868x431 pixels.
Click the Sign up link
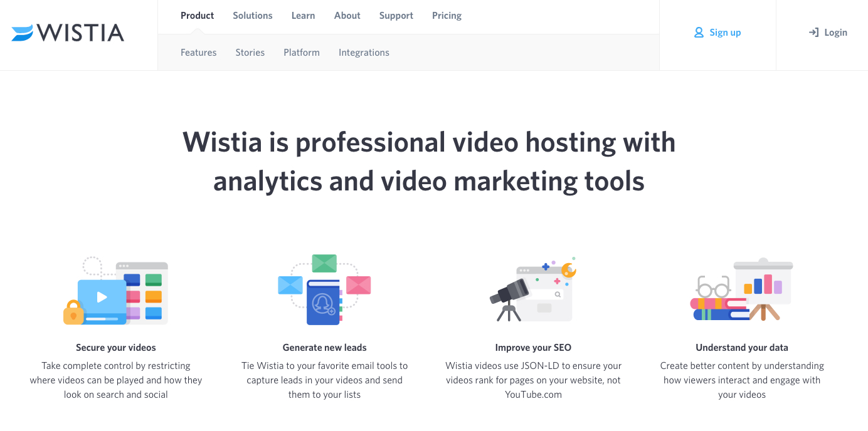(724, 32)
